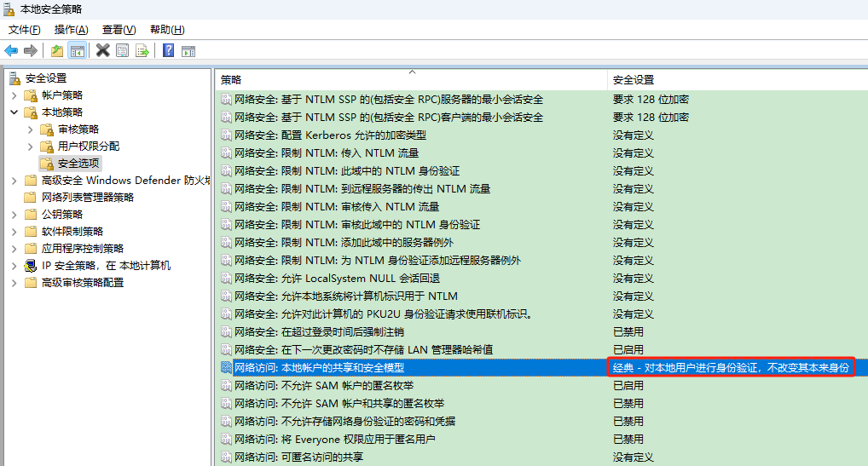The image size is (868, 466).
Task: Click the blue Help question mark icon
Action: click(168, 51)
